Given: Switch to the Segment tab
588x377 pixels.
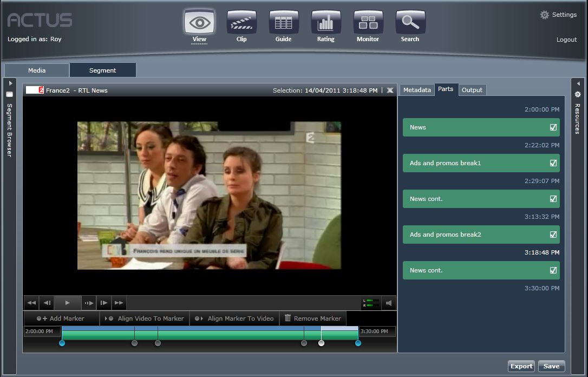Looking at the screenshot, I should coord(102,70).
